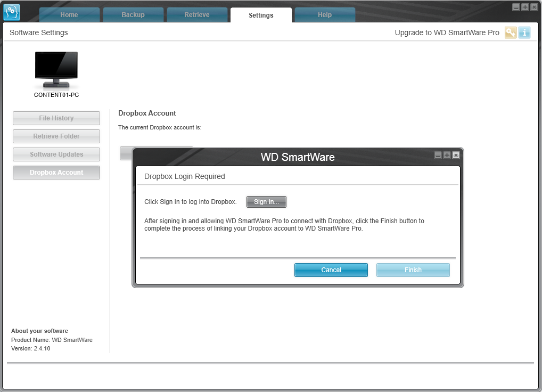Minimize the WD SmartWare dialog
Image resolution: width=542 pixels, height=392 pixels.
tap(438, 155)
